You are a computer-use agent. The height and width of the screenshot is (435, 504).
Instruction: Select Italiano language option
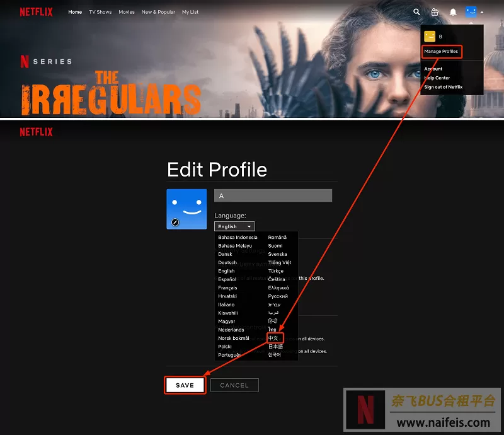point(226,304)
